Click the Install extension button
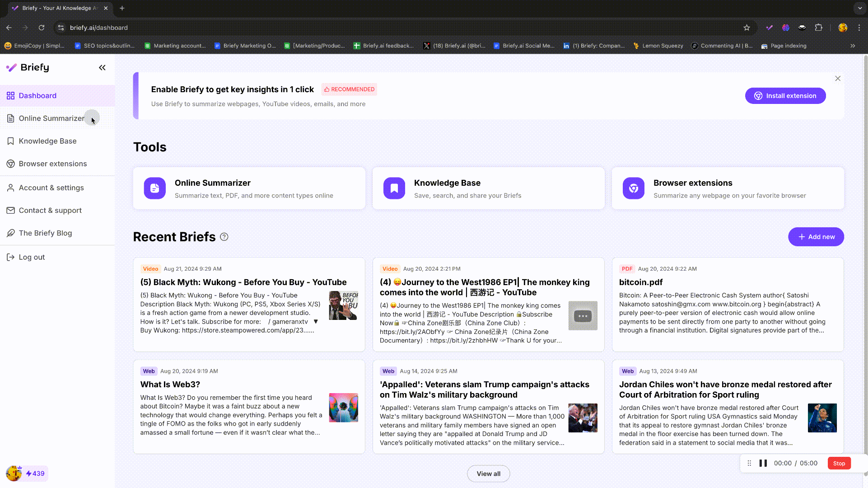The width and height of the screenshot is (868, 488). 785,96
